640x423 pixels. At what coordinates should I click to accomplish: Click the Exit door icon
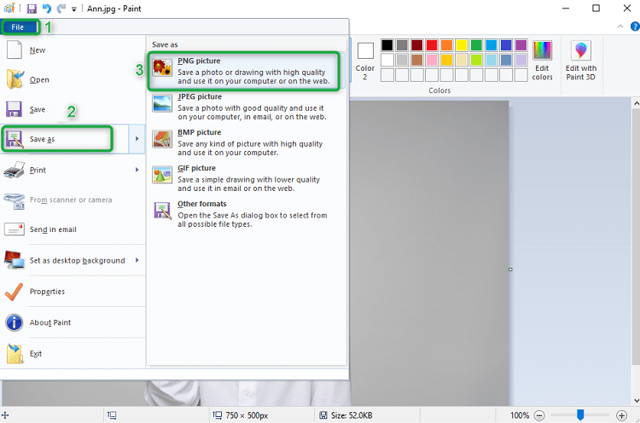[15, 354]
